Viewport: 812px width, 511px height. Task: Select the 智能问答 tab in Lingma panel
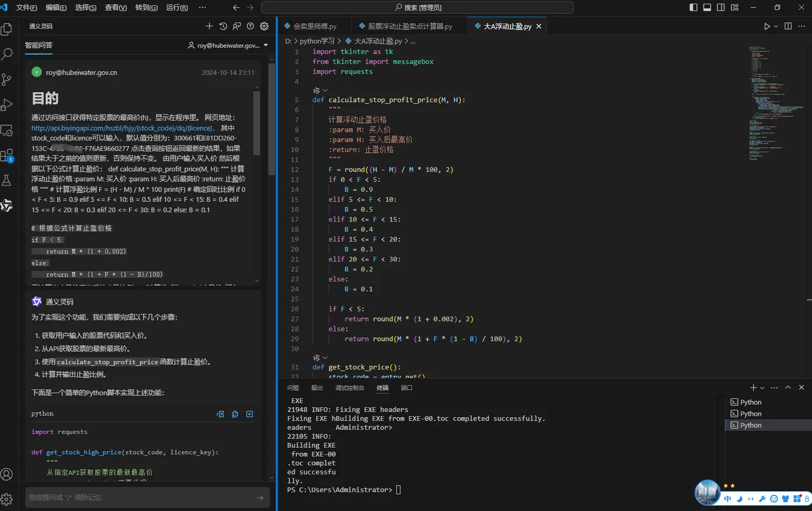[39, 45]
